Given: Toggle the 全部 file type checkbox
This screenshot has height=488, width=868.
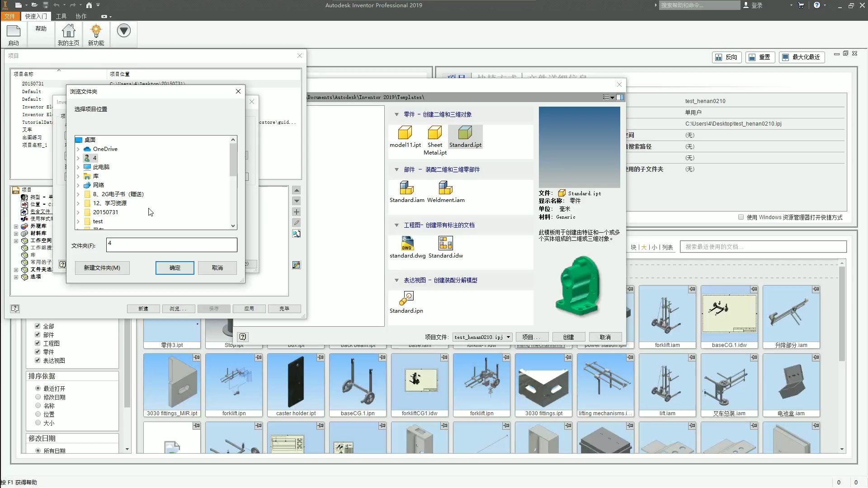Looking at the screenshot, I should pyautogui.click(x=38, y=326).
